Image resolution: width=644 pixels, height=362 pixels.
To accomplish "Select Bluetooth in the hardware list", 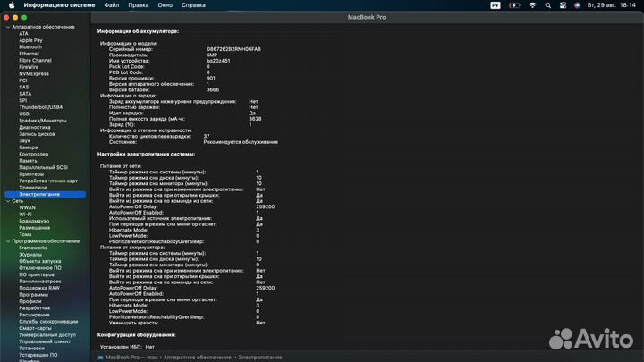I will [x=30, y=46].
